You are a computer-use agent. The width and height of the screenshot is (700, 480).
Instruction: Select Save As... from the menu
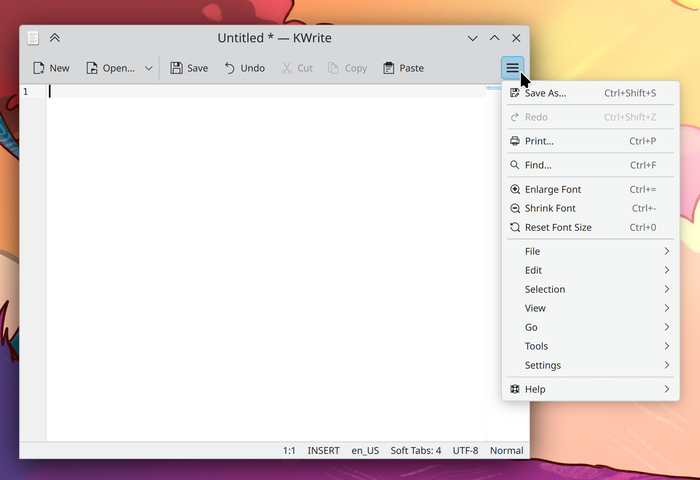pyautogui.click(x=545, y=93)
